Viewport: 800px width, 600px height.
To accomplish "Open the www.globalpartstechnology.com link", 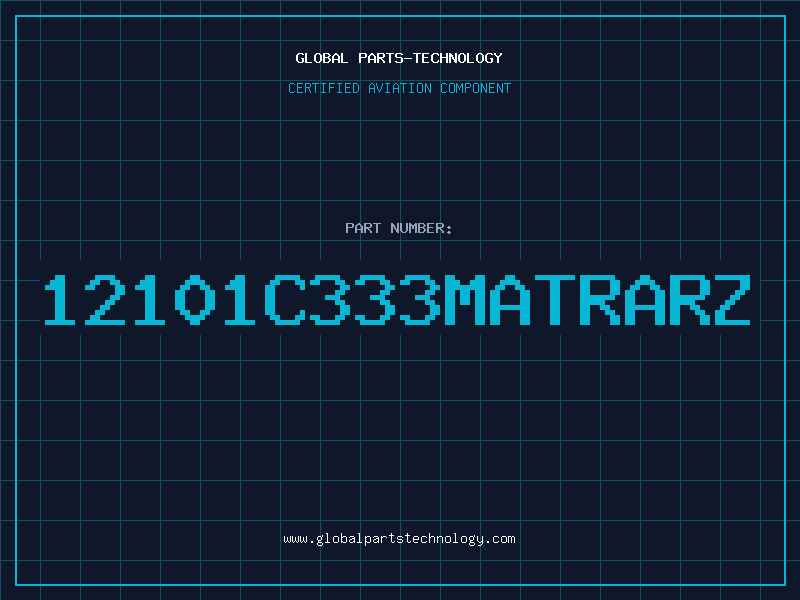I will [399, 539].
